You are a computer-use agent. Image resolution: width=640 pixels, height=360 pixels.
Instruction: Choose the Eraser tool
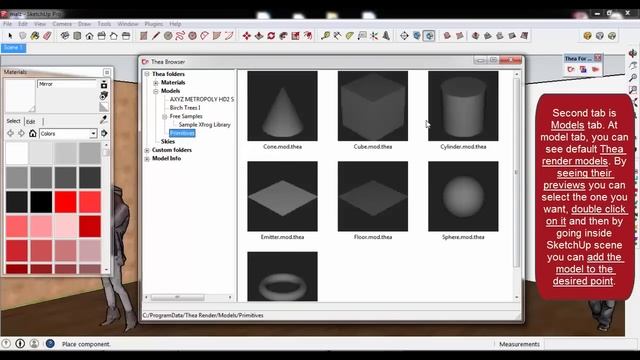point(47,36)
